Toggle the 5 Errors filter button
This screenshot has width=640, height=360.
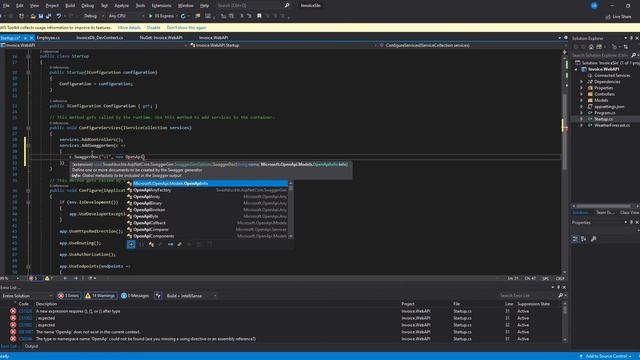tap(68, 296)
